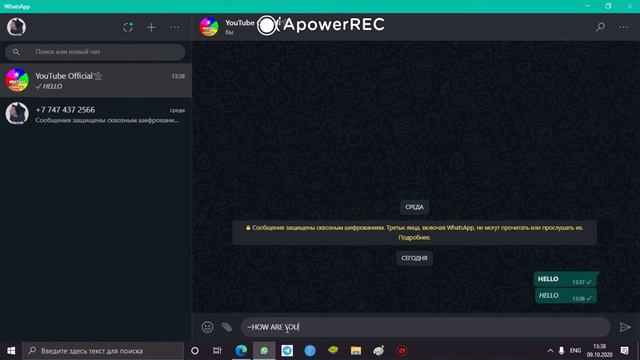
Task: Open the YouTube Official rainbow avatar in the chat list
Action: point(17,80)
